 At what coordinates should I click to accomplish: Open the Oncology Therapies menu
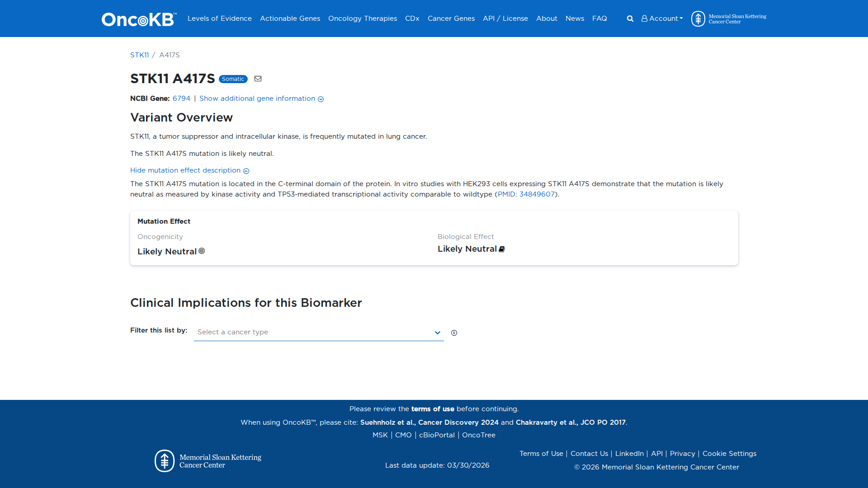[362, 19]
